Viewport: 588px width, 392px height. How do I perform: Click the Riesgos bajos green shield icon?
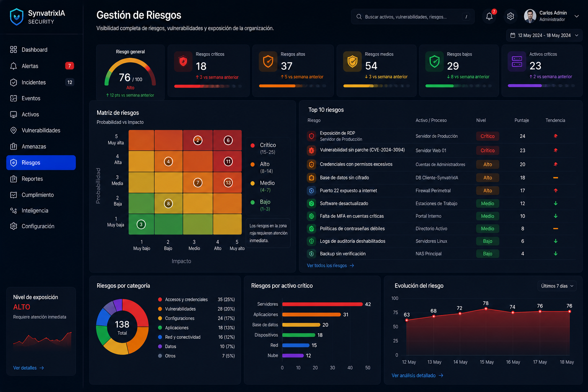(x=434, y=62)
